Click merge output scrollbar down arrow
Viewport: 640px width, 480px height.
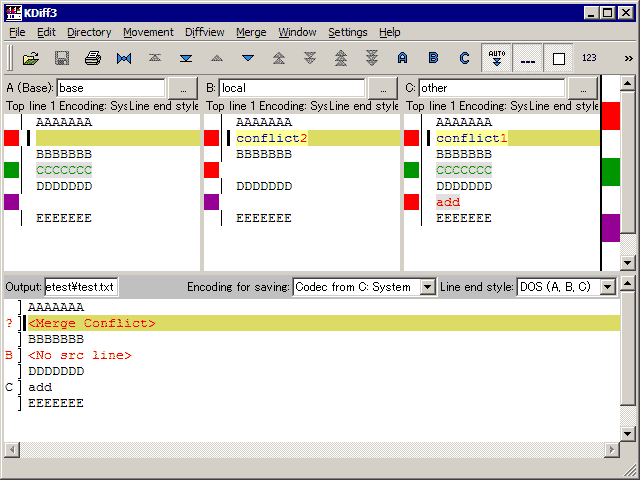pos(628,433)
